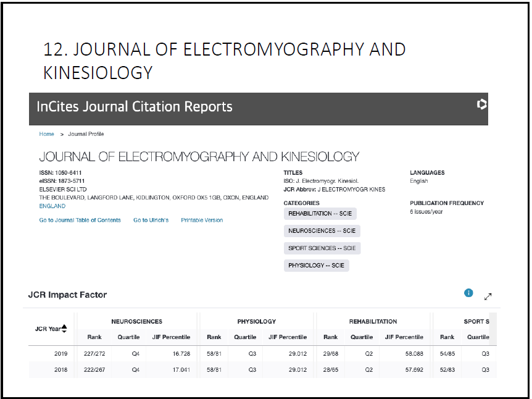Viewport: 532px width, 399px height.
Task: Click the Clarivate logo icon in header
Action: click(x=482, y=105)
